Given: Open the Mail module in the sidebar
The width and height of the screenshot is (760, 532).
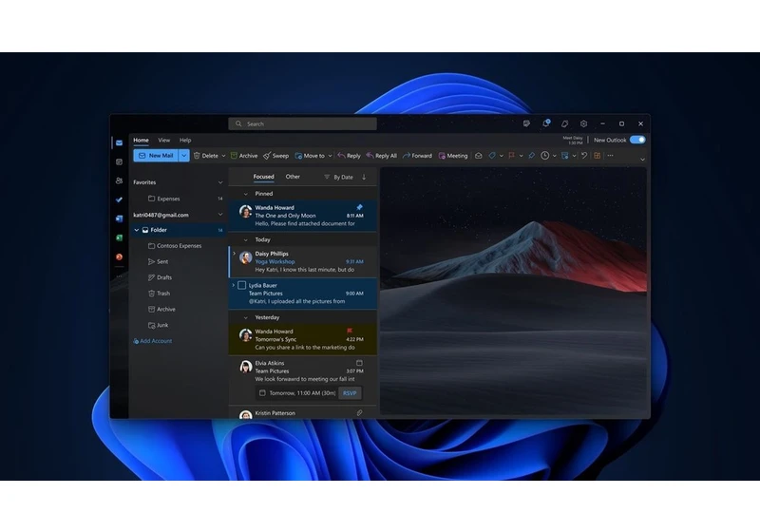Looking at the screenshot, I should tap(120, 142).
